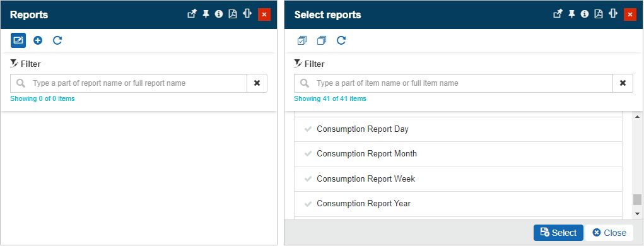Export Reports panel to PDF
Viewport: 644px width, 246px height.
click(233, 14)
